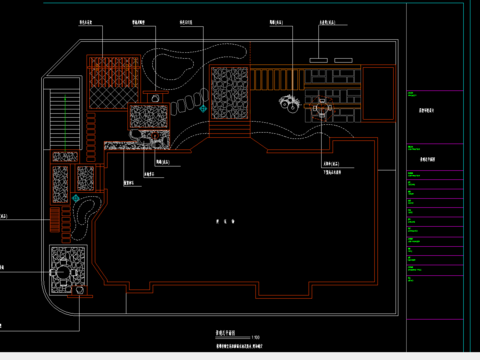Select the empty orange rectangle at far right

pos(378,93)
